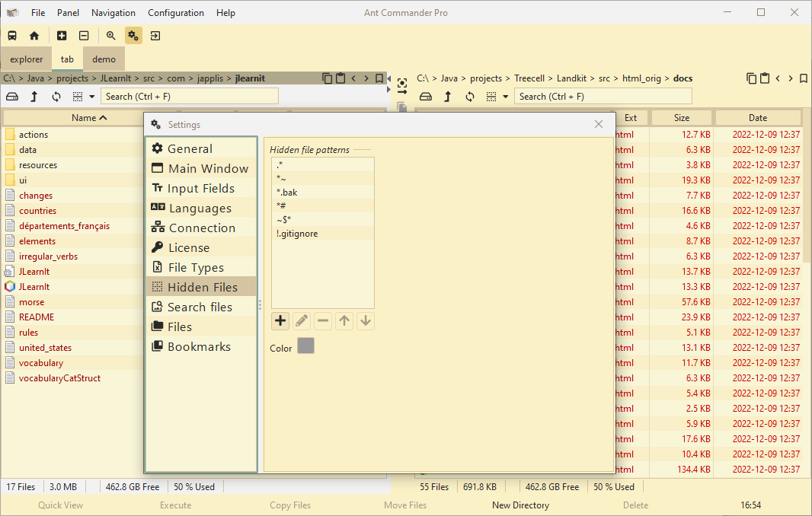
Task: Sort right panel by Date column
Action: [758, 118]
